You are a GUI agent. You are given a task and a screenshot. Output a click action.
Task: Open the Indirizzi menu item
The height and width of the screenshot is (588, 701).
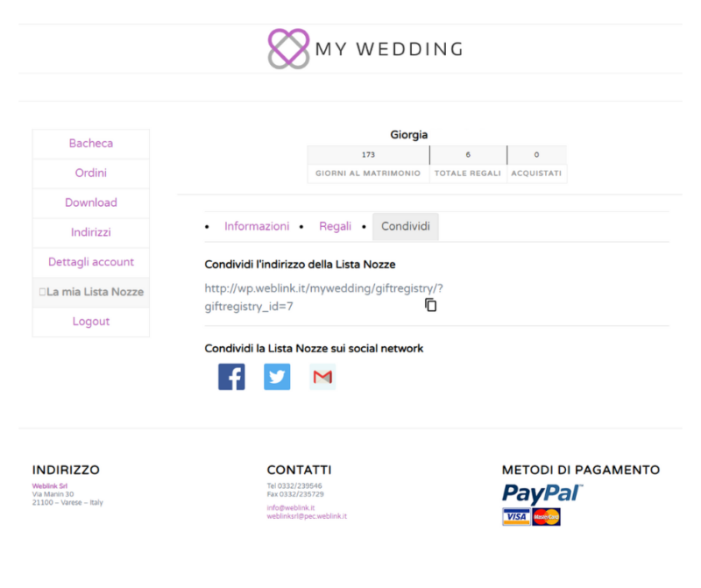[x=91, y=232]
